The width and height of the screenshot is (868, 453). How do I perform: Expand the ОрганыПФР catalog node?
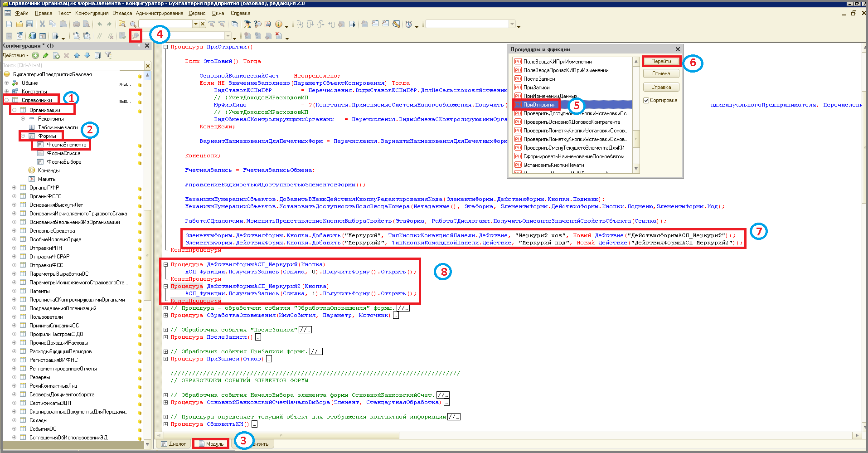14,188
